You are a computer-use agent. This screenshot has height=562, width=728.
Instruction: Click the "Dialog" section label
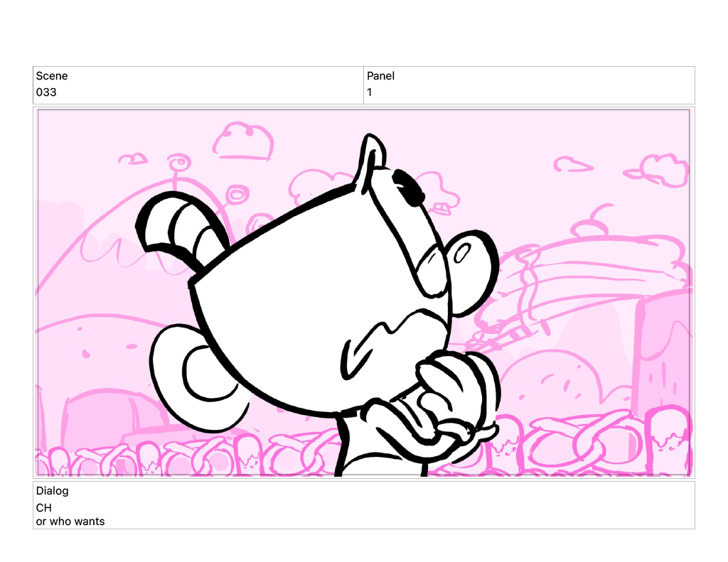coord(53,491)
